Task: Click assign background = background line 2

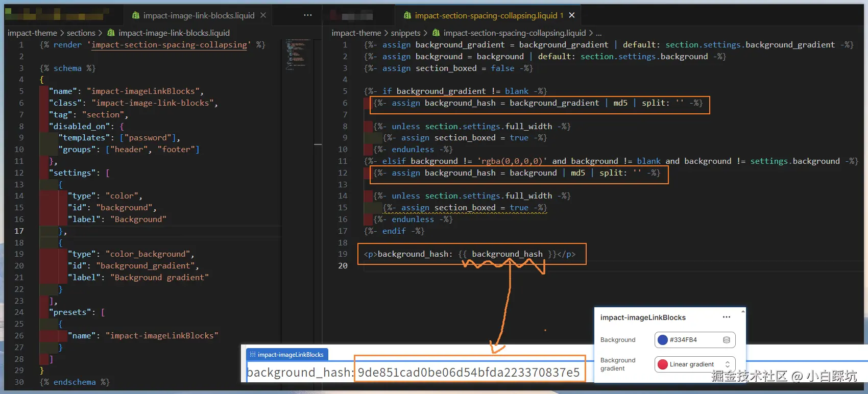Action: point(545,57)
